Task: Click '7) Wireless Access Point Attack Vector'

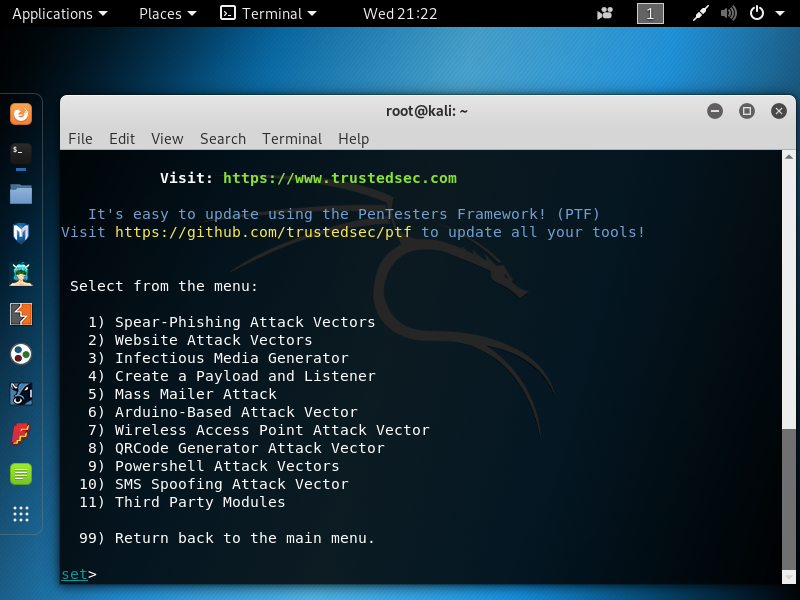Action: 259,430
